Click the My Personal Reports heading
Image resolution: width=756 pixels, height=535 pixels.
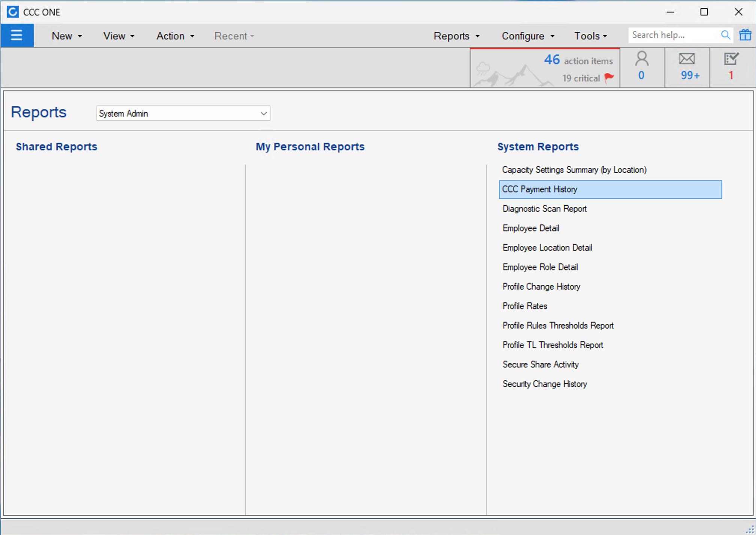[x=310, y=146]
